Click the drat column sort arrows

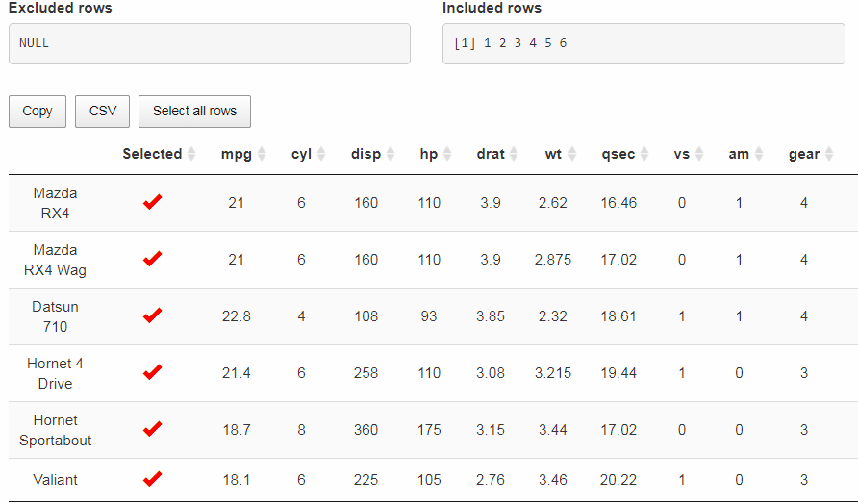tap(515, 154)
